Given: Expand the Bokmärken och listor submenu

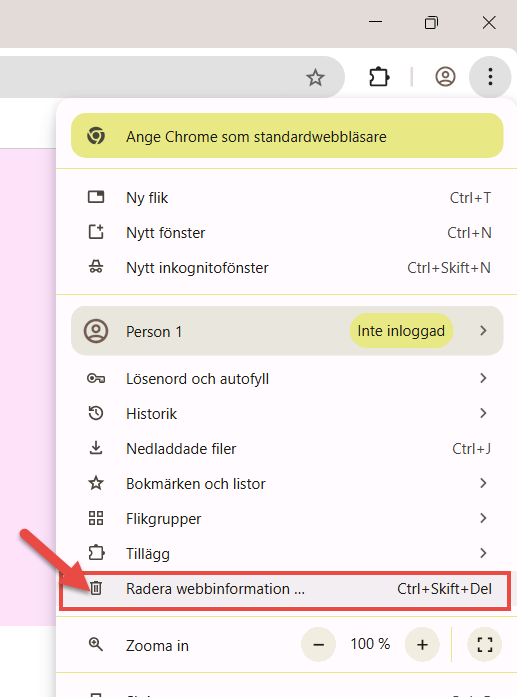Looking at the screenshot, I should click(483, 483).
